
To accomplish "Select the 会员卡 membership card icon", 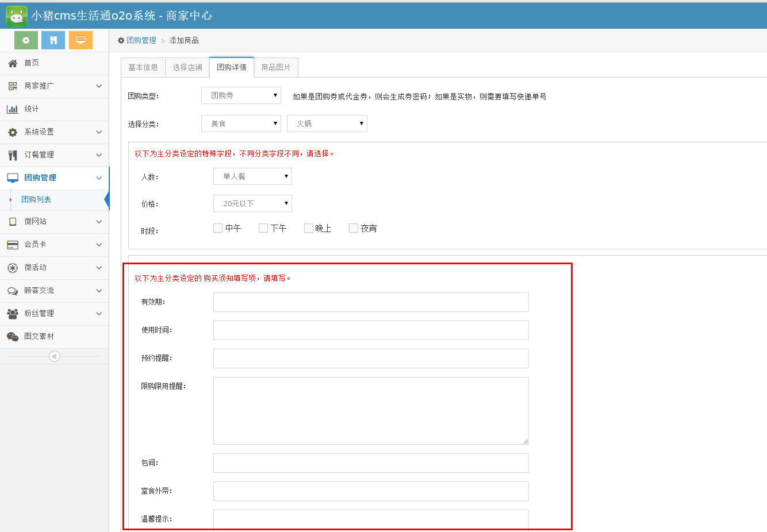I will pyautogui.click(x=14, y=245).
